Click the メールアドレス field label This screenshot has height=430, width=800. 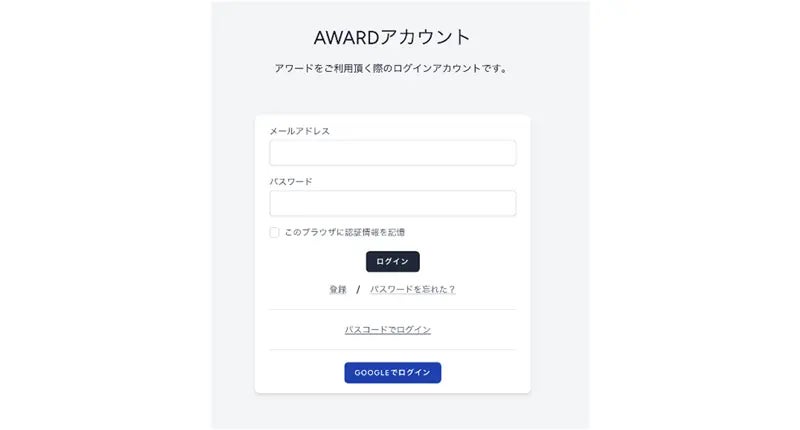pyautogui.click(x=299, y=131)
